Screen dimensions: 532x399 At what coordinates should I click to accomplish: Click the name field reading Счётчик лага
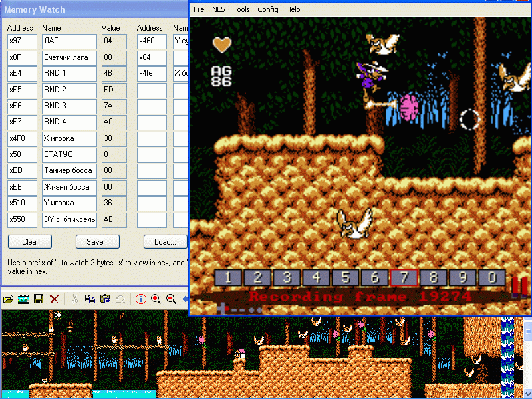[69, 57]
